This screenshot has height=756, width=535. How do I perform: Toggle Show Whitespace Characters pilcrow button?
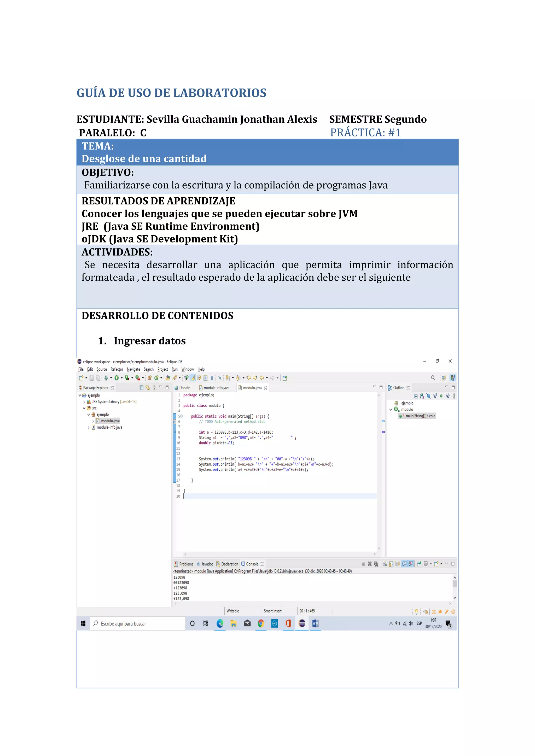tap(212, 378)
